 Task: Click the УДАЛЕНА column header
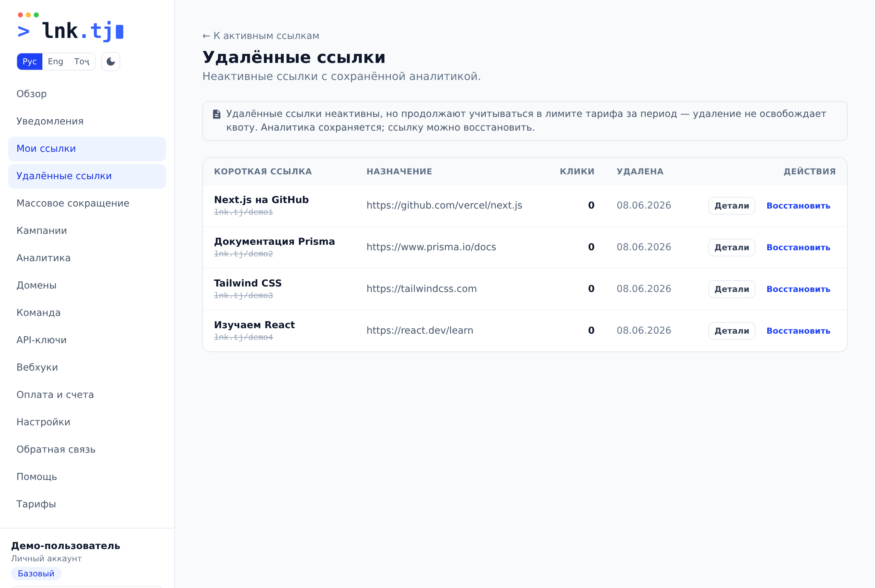(640, 172)
